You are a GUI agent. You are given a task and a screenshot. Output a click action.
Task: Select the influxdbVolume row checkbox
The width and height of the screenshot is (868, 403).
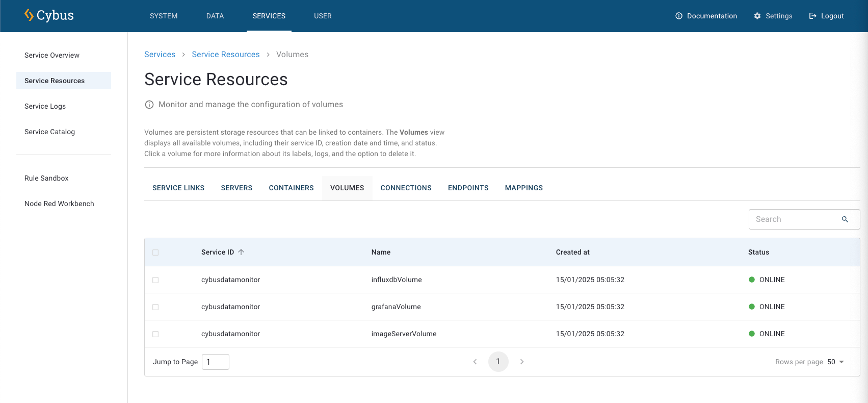(x=155, y=280)
